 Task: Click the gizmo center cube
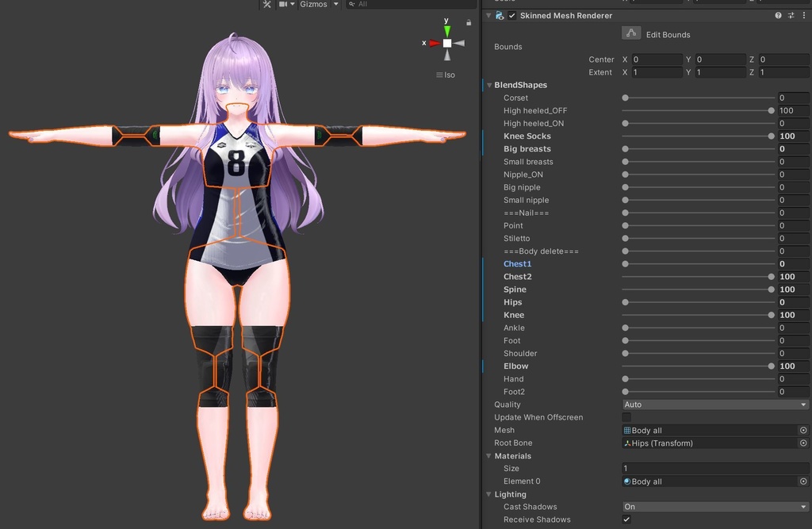(x=447, y=44)
